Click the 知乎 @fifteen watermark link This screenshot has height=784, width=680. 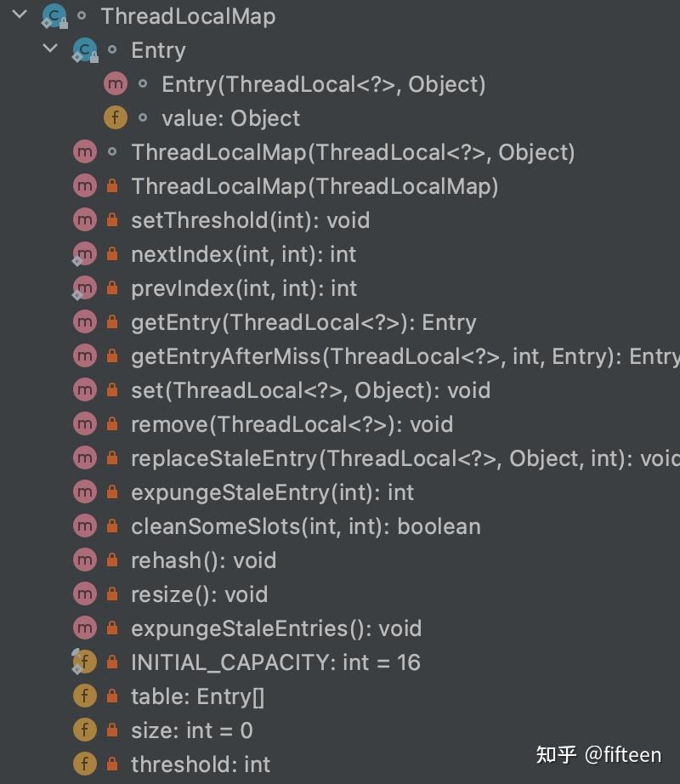598,753
